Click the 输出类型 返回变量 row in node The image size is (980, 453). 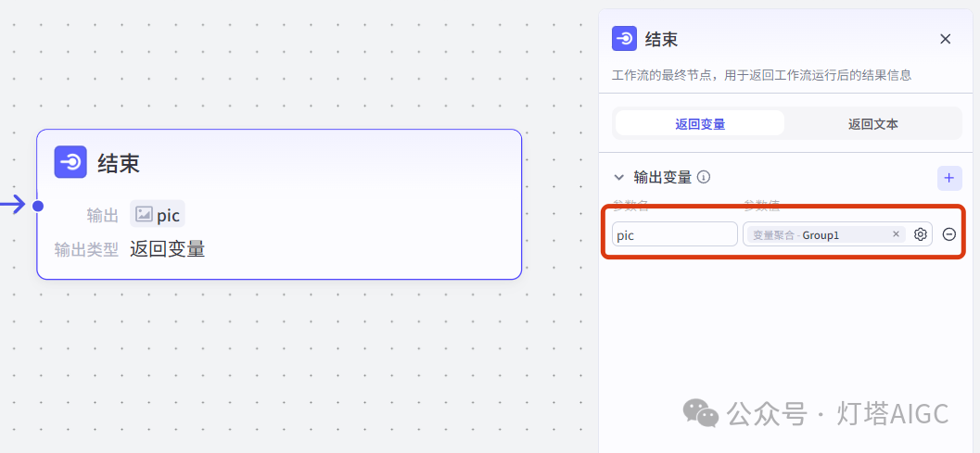(130, 248)
